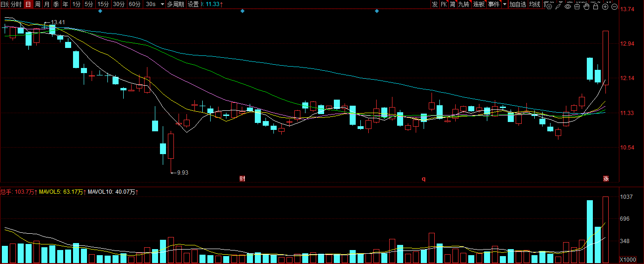The width and height of the screenshot is (644, 264).
Task: Switch to 季 quarterly period
Action: (x=56, y=4)
